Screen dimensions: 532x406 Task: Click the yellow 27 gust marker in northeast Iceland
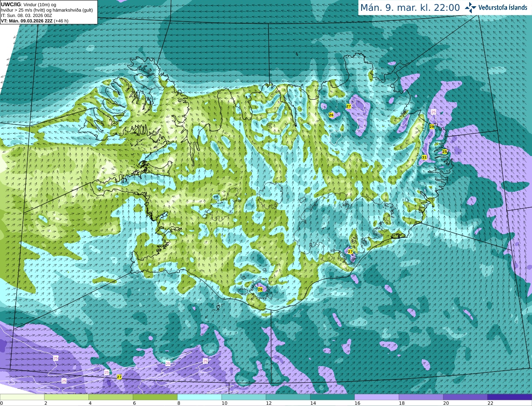[x=349, y=107]
